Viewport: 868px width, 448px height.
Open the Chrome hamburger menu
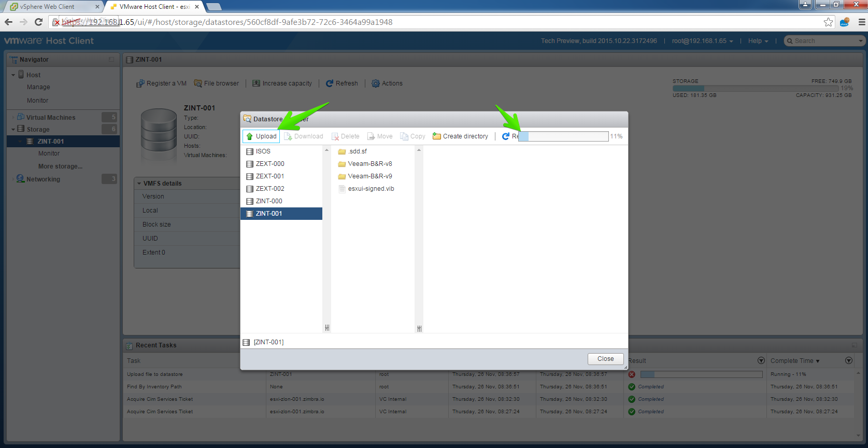click(862, 22)
